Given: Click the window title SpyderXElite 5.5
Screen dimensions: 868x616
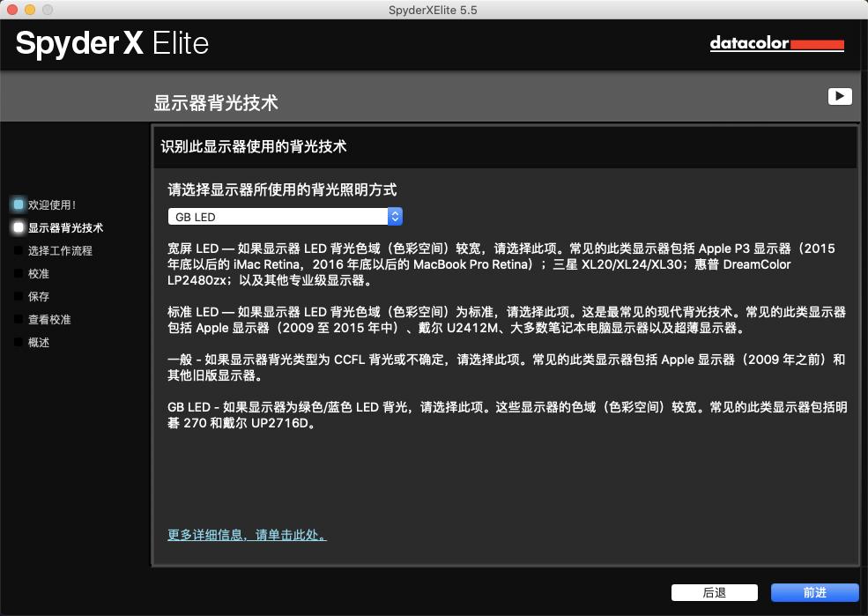Looking at the screenshot, I should (433, 10).
